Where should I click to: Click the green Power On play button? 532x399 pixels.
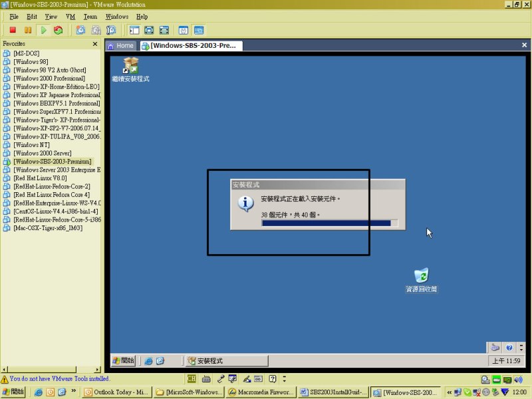(x=43, y=30)
